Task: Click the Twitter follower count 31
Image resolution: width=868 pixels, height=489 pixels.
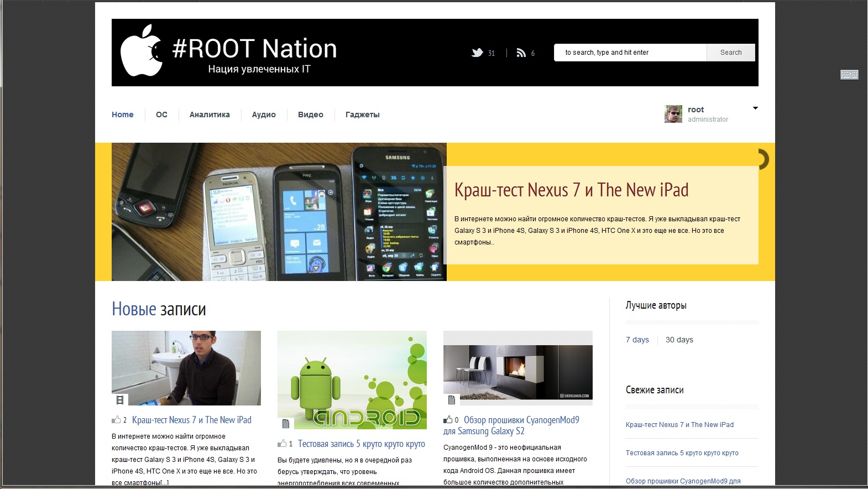Action: pyautogui.click(x=491, y=54)
